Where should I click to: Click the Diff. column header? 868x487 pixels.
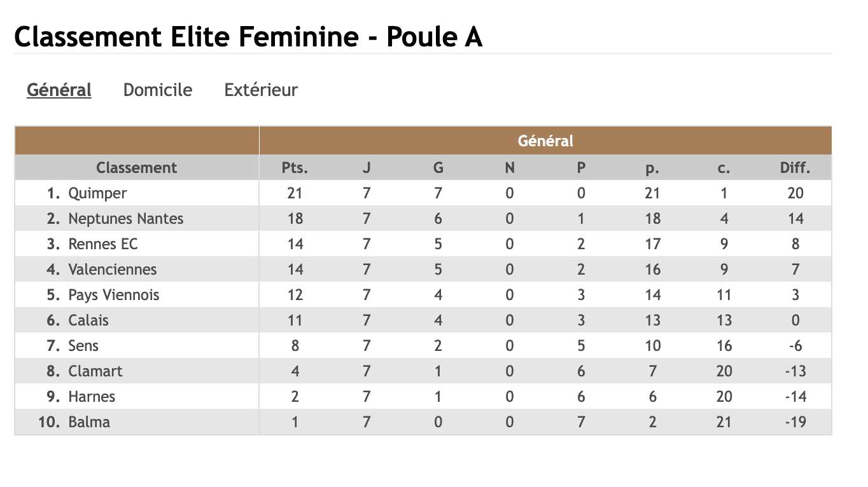click(795, 168)
